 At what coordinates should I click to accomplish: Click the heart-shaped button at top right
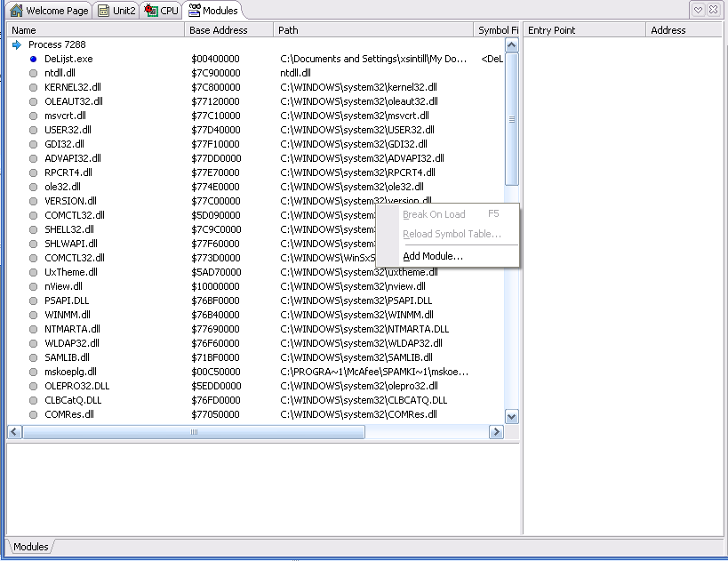pyautogui.click(x=698, y=10)
